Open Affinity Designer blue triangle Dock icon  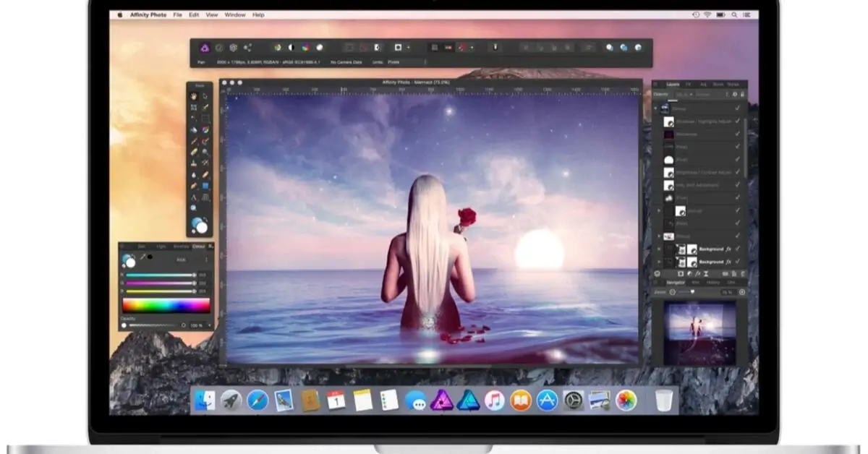[468, 400]
